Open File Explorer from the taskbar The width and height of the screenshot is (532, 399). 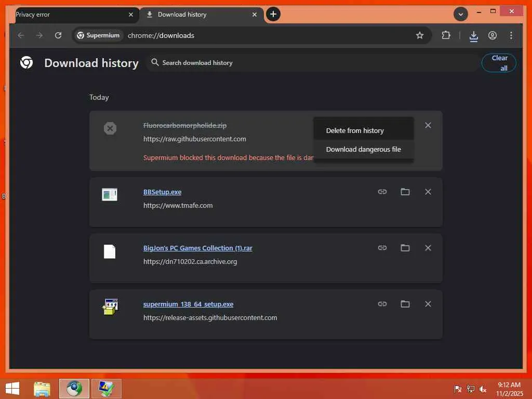(x=42, y=389)
